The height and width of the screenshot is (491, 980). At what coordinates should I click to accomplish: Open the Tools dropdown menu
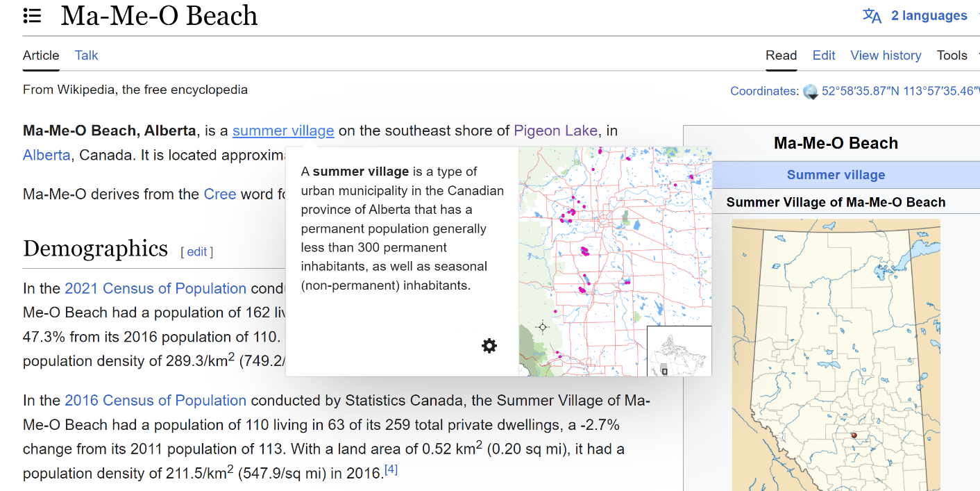pos(952,56)
